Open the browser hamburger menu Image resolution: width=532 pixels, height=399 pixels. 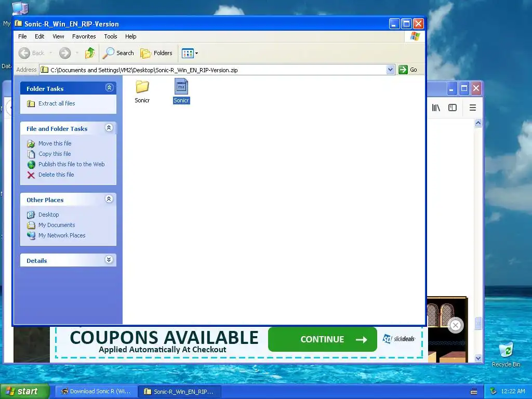pos(473,108)
